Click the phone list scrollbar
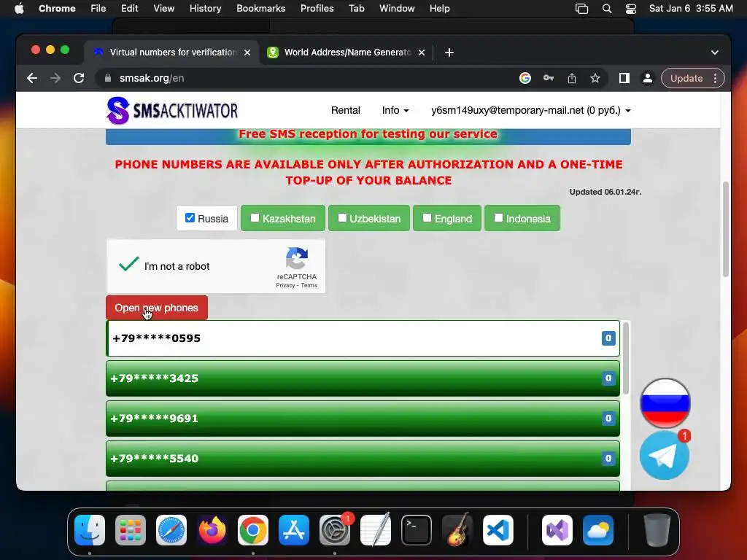 [625, 358]
